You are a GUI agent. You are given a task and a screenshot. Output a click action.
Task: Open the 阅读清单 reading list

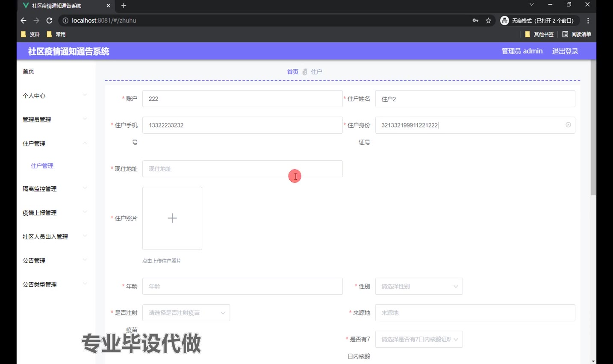coord(577,34)
